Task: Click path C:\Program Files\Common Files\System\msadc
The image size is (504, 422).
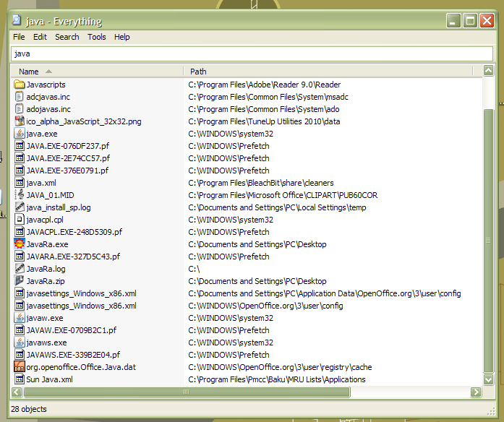Action: click(268, 97)
